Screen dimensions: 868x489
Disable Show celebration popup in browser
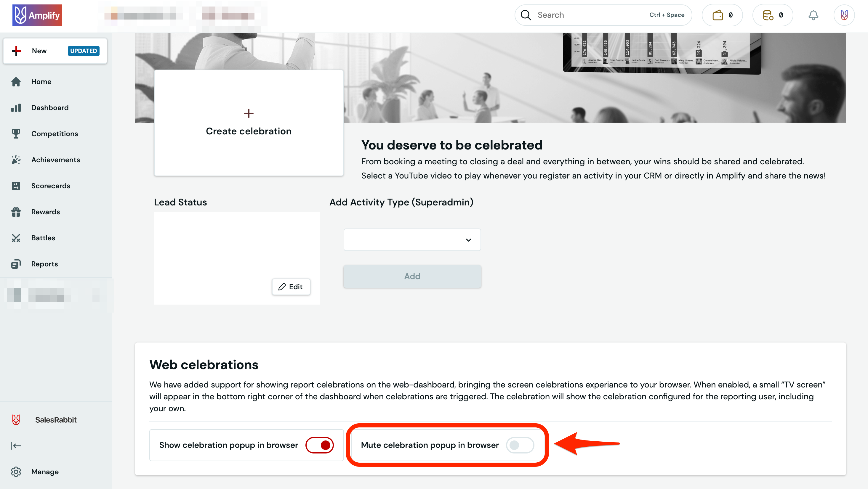(x=319, y=445)
